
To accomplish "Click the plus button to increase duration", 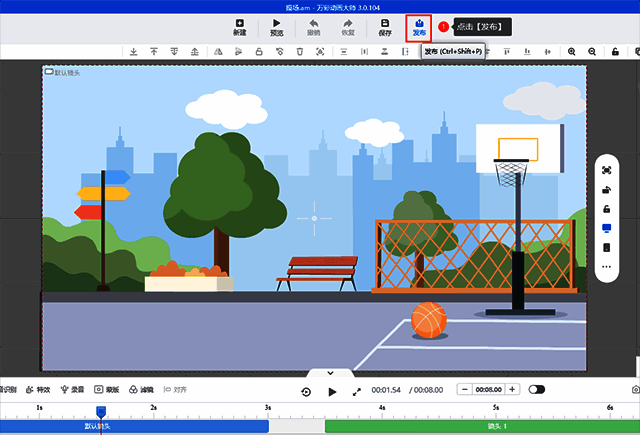I will coord(512,389).
